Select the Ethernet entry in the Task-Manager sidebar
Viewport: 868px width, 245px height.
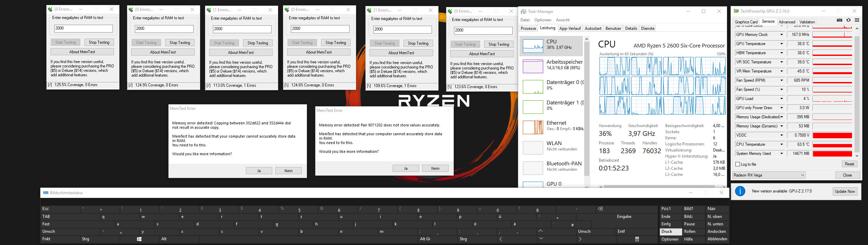pyautogui.click(x=551, y=127)
